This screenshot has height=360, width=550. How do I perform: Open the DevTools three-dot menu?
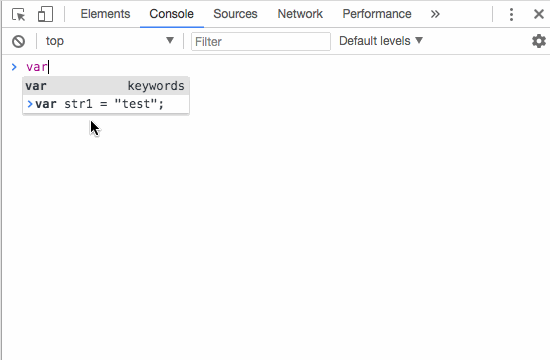point(511,14)
